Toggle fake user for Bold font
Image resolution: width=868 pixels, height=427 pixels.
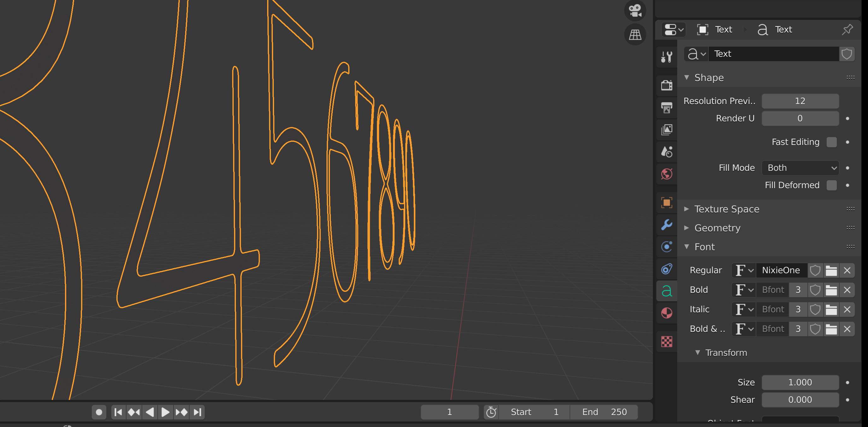point(815,290)
